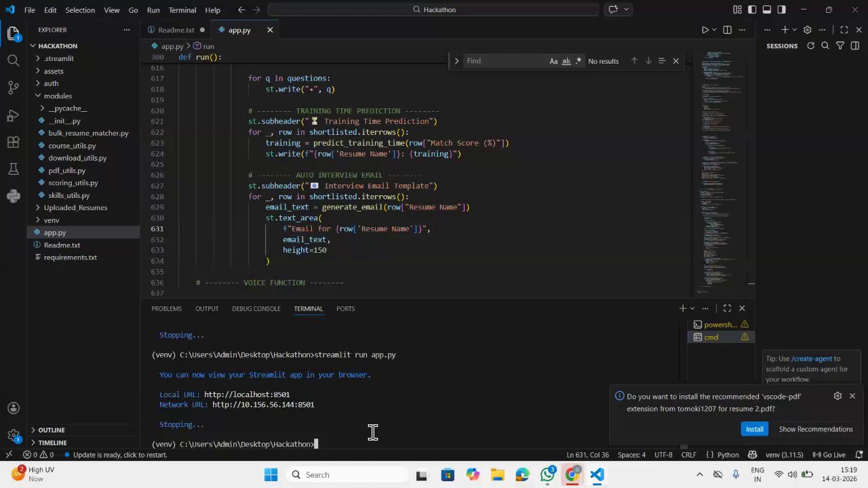Open the Terminal menu
This screenshot has height=488, width=868.
[x=182, y=10]
